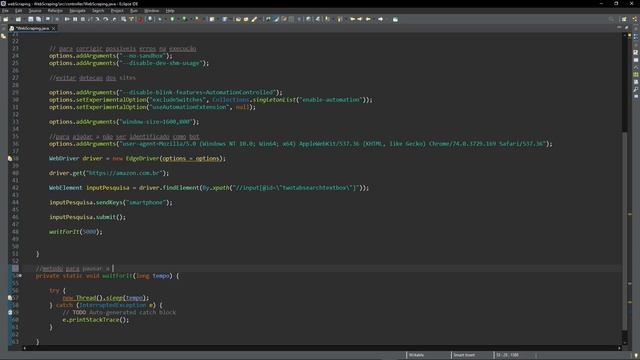Collapse the waitForIt method fold marker
The width and height of the screenshot is (640, 360).
coord(20,276)
